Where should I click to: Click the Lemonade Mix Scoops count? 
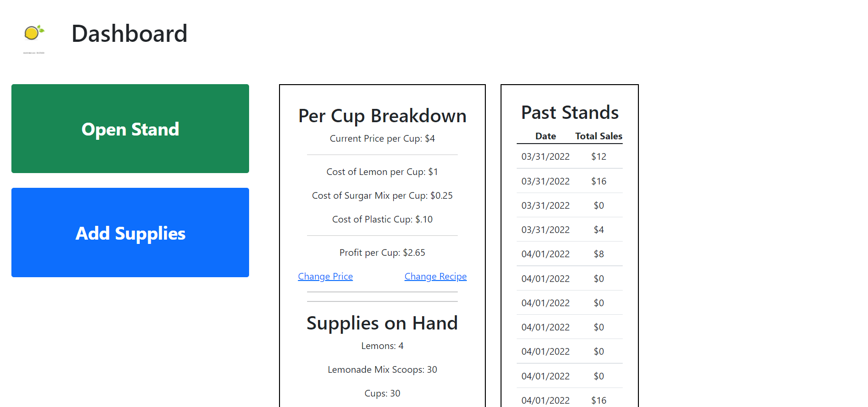pos(382,369)
